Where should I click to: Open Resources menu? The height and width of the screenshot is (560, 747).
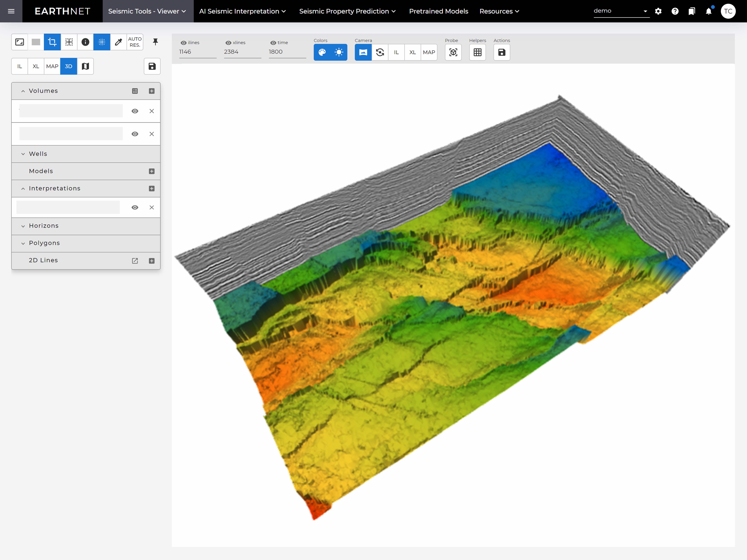click(x=499, y=11)
